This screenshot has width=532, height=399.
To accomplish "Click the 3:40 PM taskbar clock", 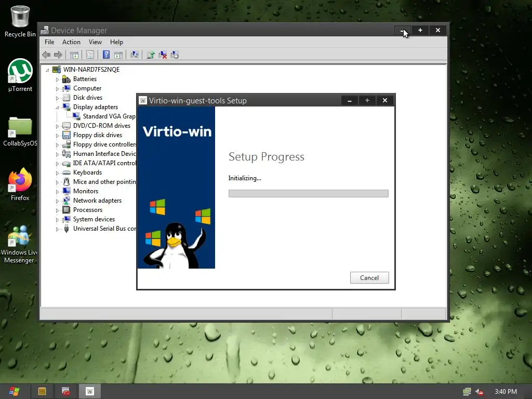I will [506, 392].
